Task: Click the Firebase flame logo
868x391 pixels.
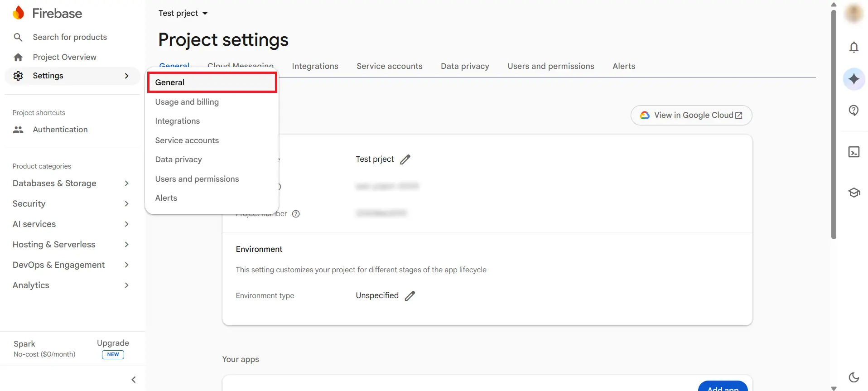Action: [19, 13]
